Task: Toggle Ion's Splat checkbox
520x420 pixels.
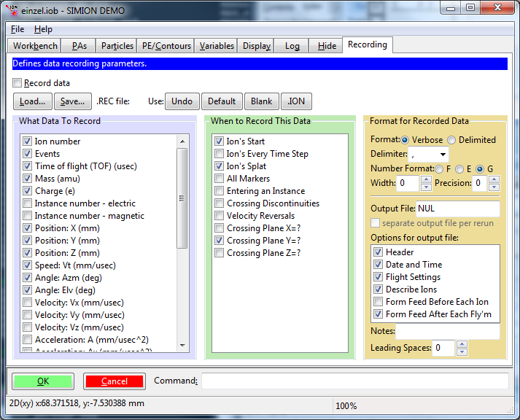Action: 220,166
